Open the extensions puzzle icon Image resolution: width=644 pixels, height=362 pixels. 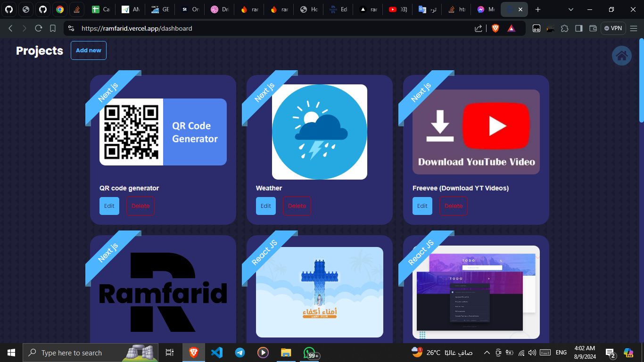(564, 28)
